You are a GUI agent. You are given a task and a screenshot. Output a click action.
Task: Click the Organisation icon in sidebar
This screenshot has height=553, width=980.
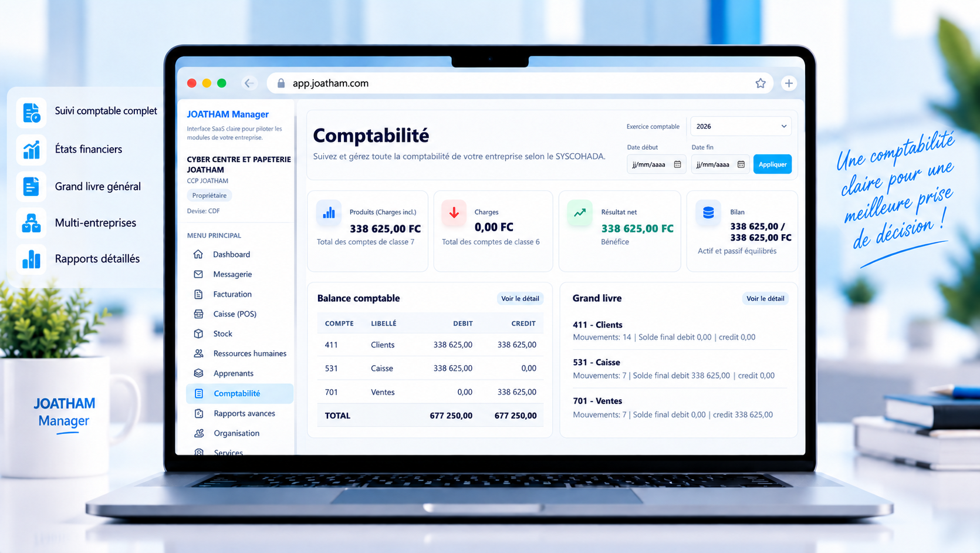199,433
